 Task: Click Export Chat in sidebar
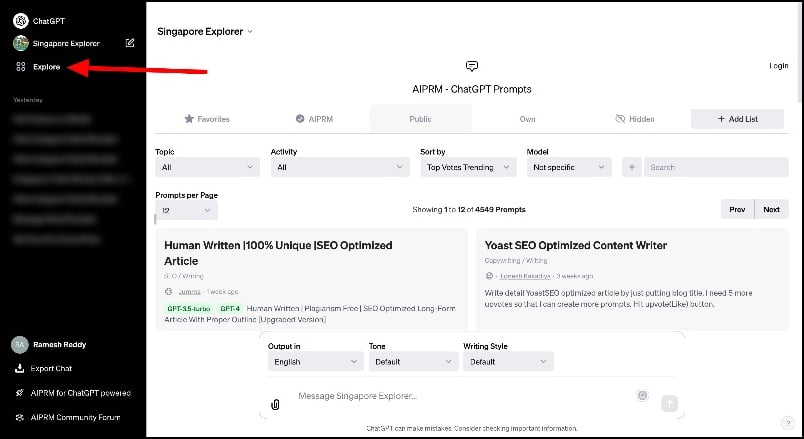tap(51, 368)
